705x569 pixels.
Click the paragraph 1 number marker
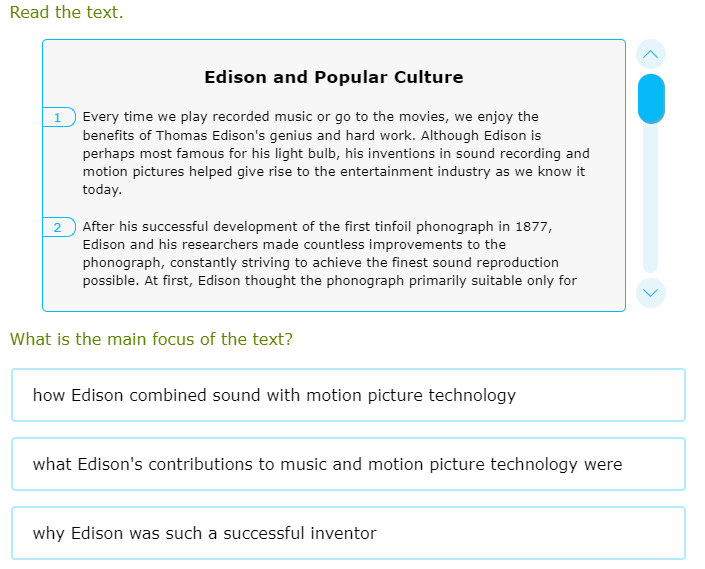[x=58, y=118]
